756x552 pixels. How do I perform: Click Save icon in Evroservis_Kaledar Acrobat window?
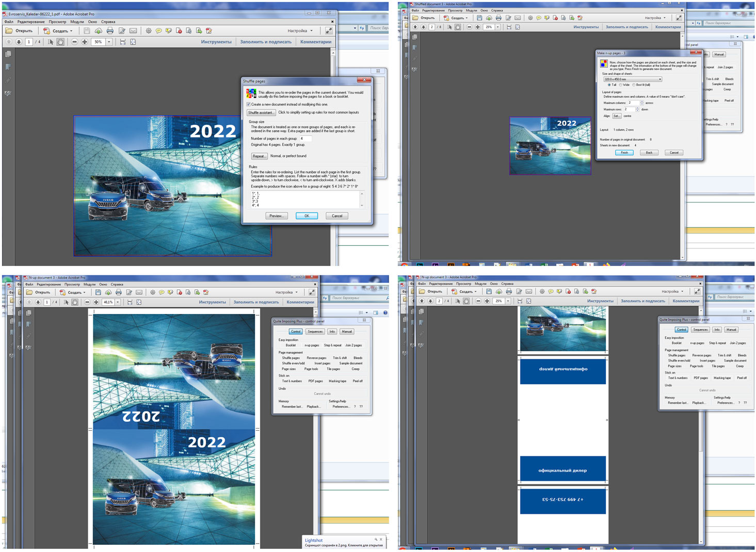(x=87, y=31)
